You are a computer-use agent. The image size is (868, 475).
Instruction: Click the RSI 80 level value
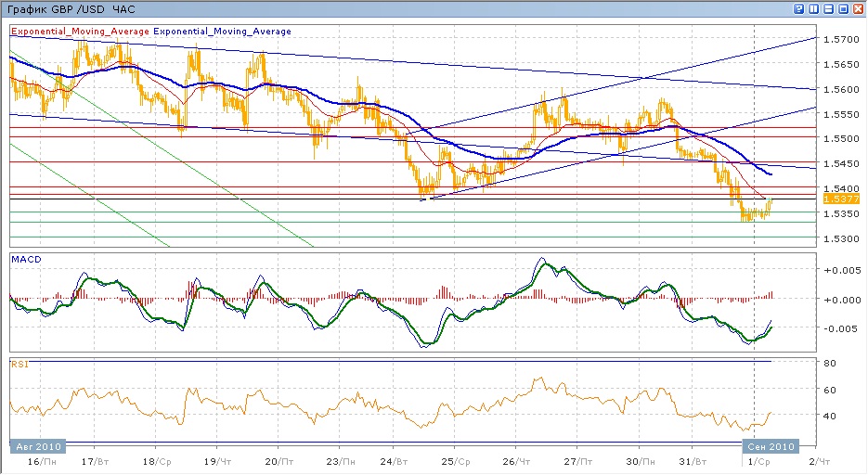[832, 363]
